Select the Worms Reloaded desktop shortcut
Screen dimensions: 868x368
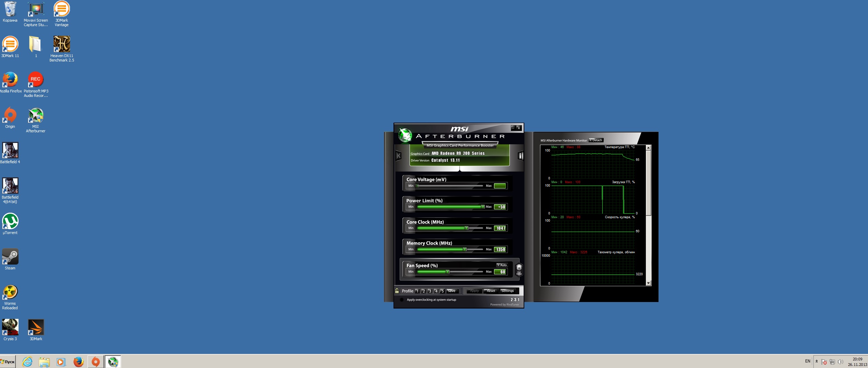pyautogui.click(x=10, y=297)
